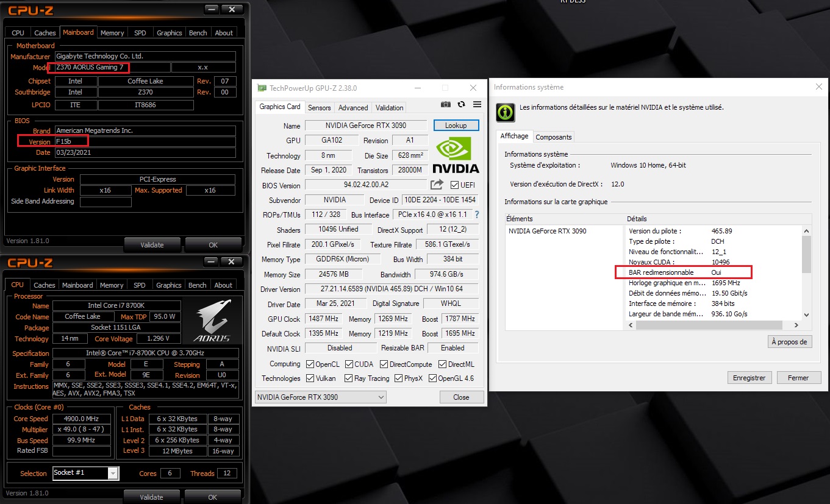Open the Composants tab
The width and height of the screenshot is (830, 504).
(x=554, y=137)
